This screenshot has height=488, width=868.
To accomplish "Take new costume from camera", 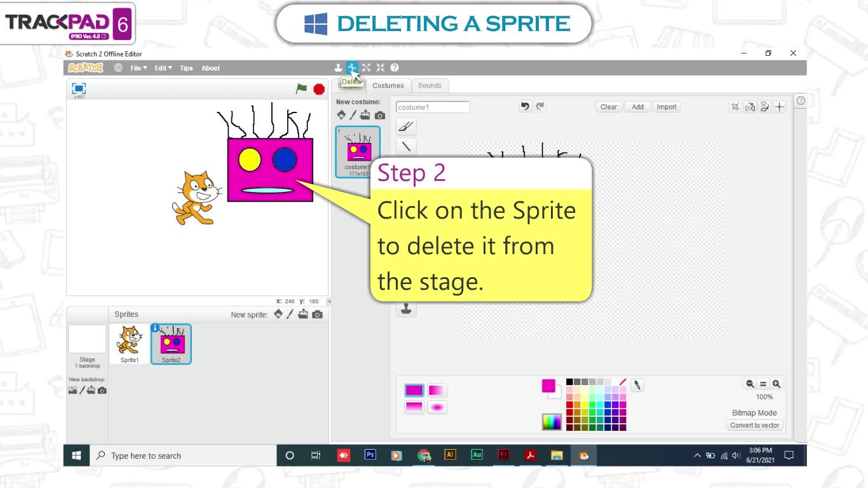I will tap(379, 115).
